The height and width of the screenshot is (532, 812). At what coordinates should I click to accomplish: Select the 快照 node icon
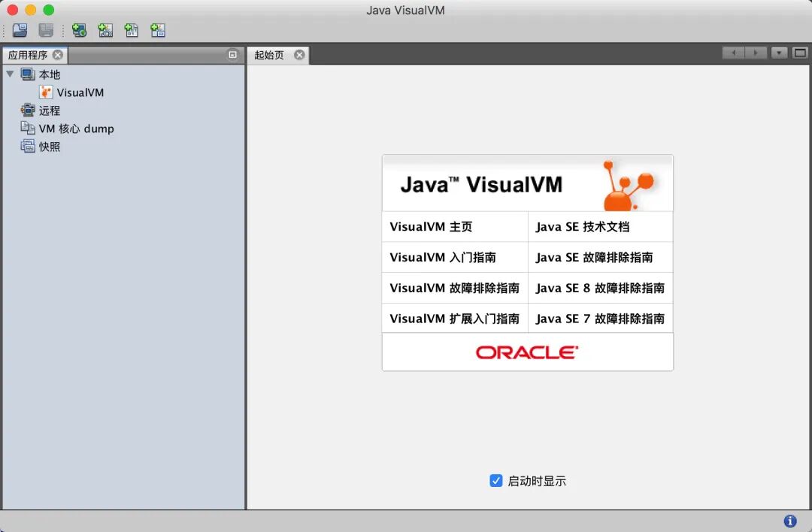pyautogui.click(x=28, y=146)
